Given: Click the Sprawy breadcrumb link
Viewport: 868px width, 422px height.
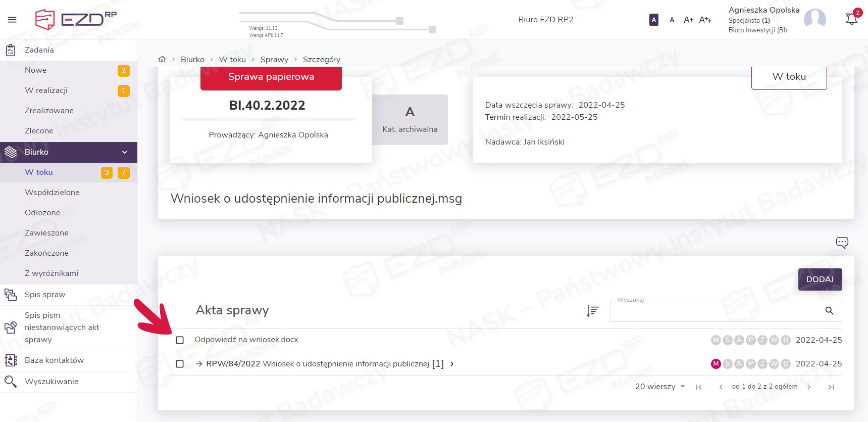Looking at the screenshot, I should [274, 60].
